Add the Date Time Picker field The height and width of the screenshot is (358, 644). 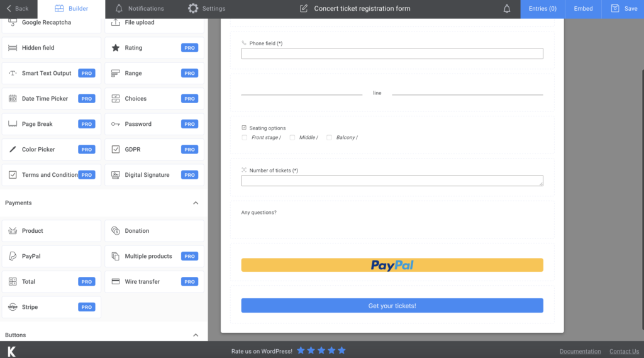coord(52,99)
